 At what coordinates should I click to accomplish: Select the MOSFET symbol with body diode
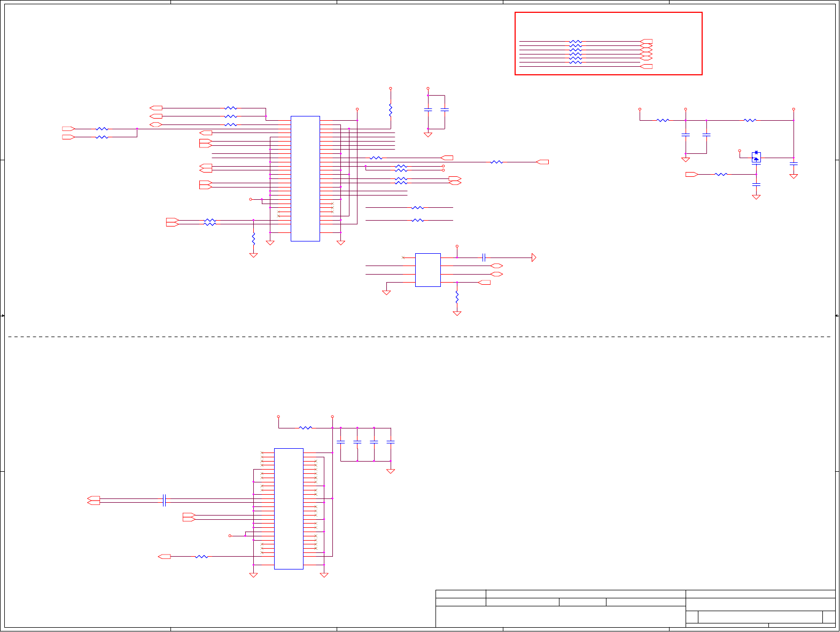pos(756,158)
